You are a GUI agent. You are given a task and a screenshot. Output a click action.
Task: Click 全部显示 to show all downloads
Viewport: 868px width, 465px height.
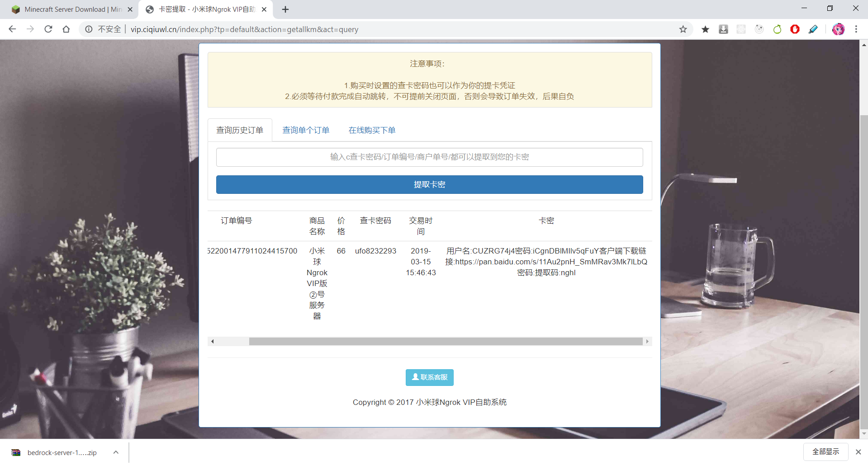click(x=825, y=452)
